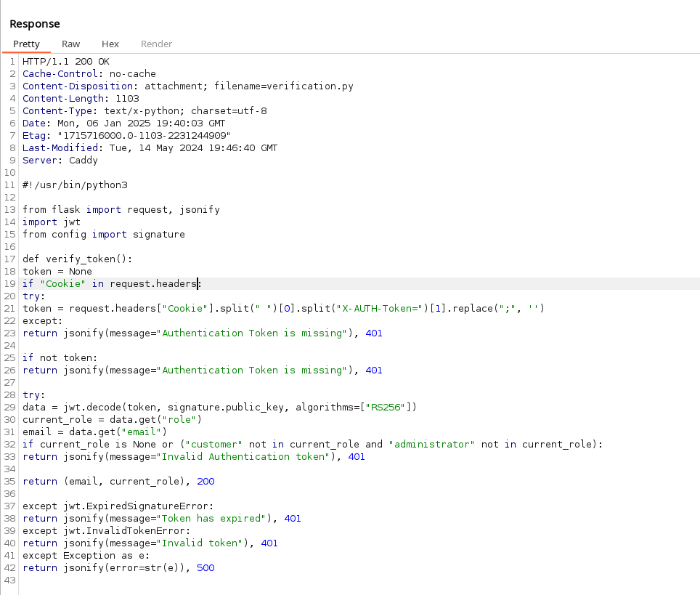Click the Cache-Control header name
700x595 pixels.
click(60, 73)
